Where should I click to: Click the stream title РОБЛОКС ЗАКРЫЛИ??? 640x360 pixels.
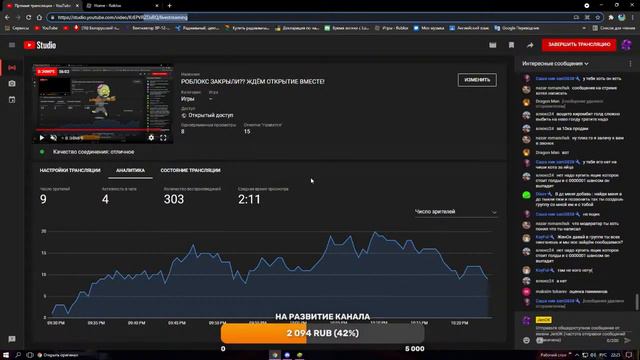tap(253, 82)
